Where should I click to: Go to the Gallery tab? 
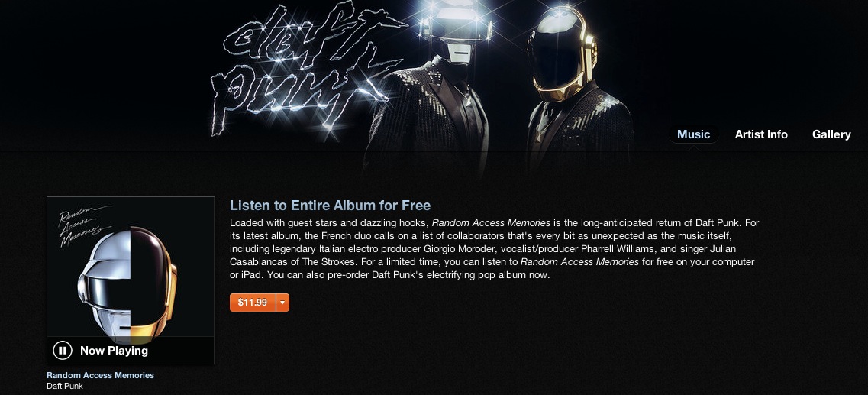tap(831, 134)
